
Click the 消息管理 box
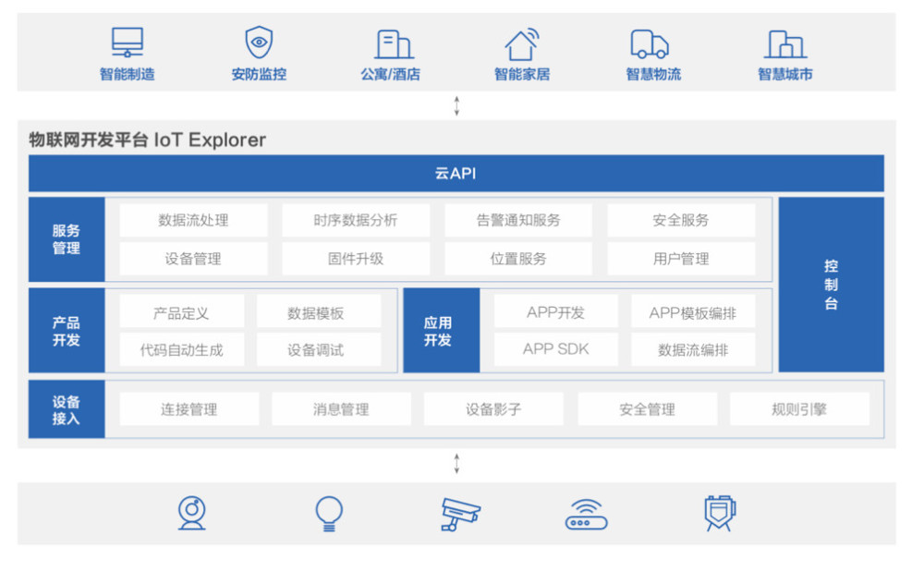coord(341,408)
